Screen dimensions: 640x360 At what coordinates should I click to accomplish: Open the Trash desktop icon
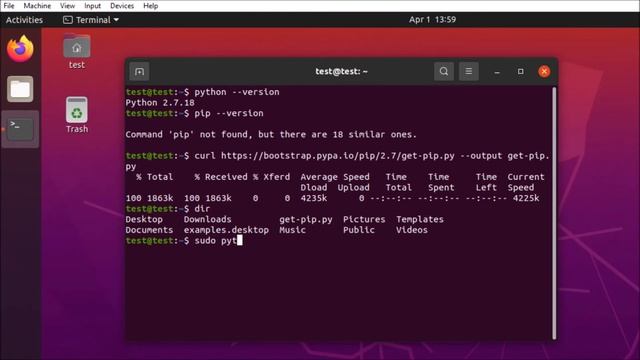[77, 115]
